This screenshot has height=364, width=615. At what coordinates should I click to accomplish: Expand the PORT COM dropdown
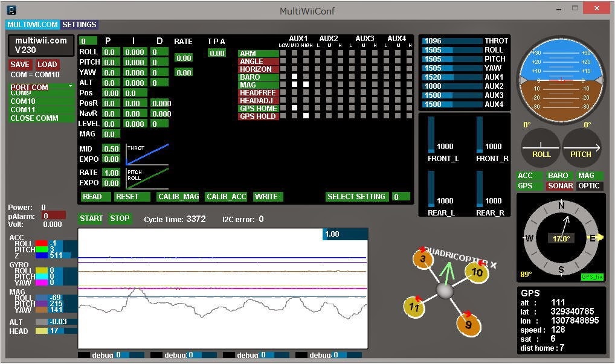[42, 87]
